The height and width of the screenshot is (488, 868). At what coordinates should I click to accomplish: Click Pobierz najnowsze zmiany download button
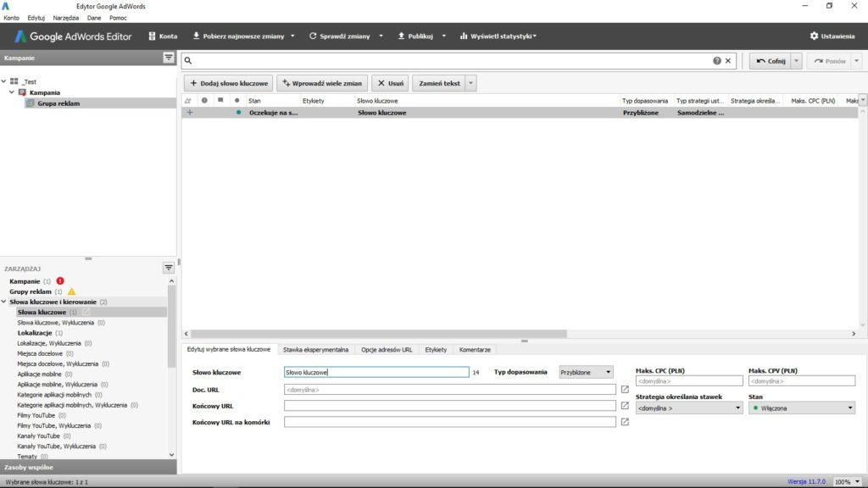[x=238, y=36]
